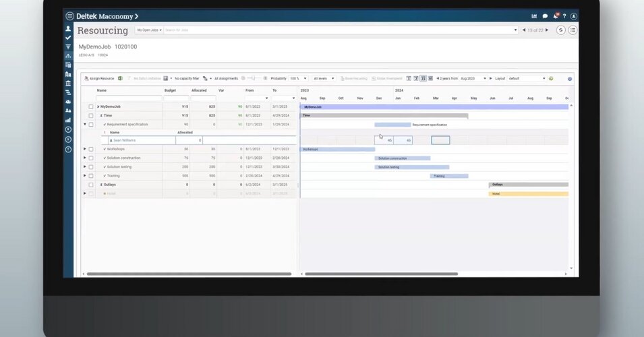Open the help question mark icon
Viewport: 644px width, 337px height.
coord(564,16)
